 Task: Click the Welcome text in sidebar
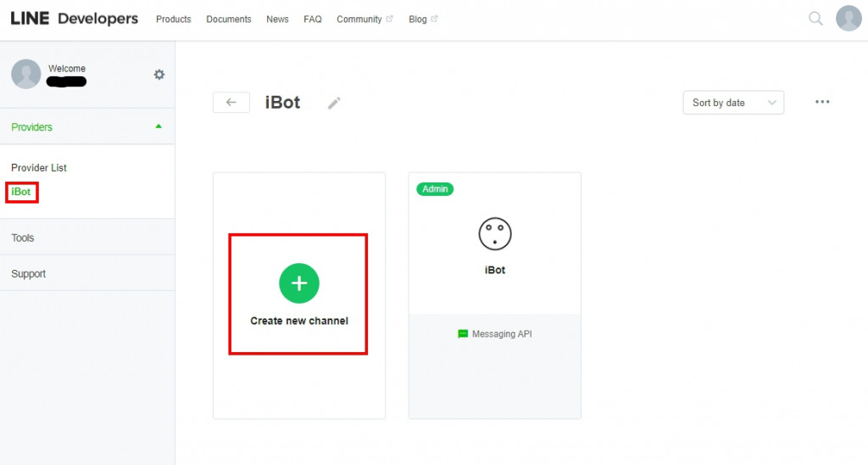point(67,68)
